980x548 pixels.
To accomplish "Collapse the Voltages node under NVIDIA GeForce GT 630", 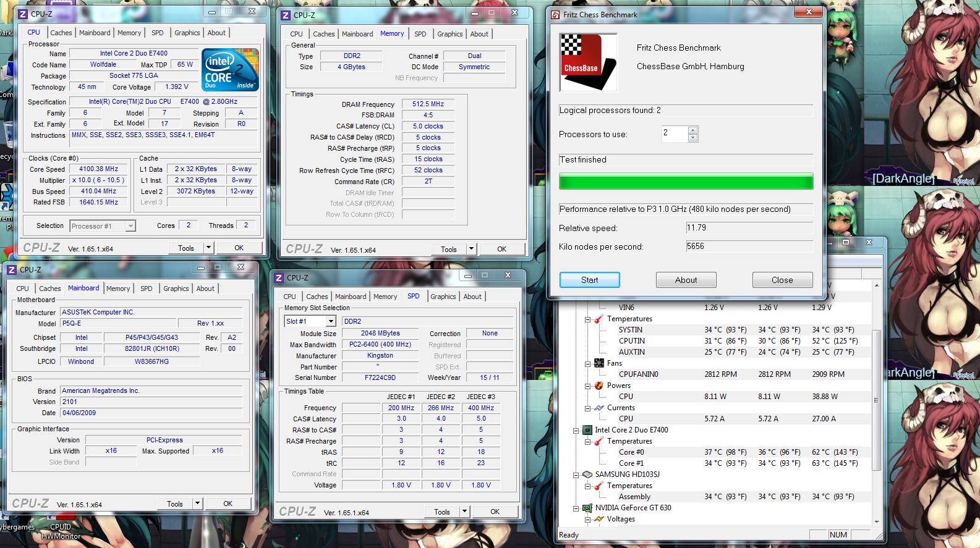I will click(x=588, y=520).
